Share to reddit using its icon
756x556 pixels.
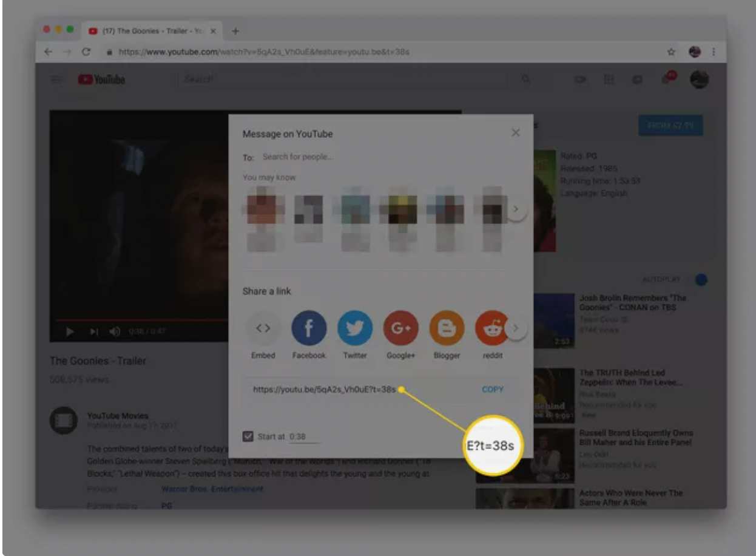tap(491, 328)
